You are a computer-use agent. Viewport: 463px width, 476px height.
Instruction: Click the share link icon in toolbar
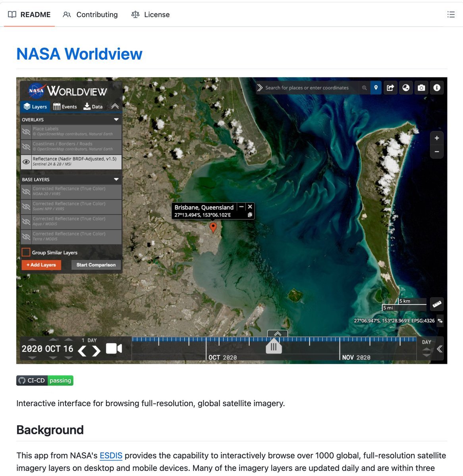tap(390, 88)
